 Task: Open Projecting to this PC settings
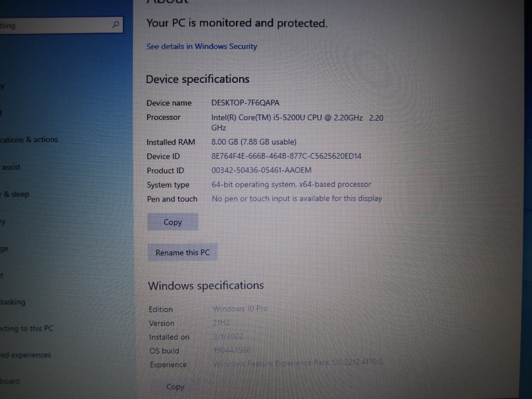pos(27,329)
